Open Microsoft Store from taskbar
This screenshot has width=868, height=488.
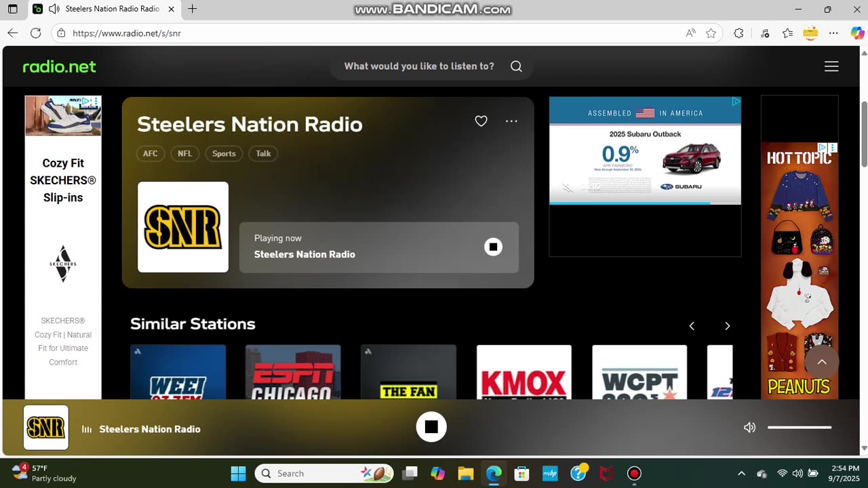[x=521, y=473]
